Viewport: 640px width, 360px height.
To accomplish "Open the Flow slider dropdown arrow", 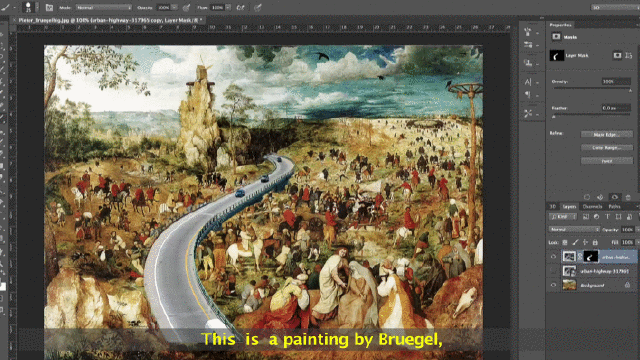I will tap(228, 7).
